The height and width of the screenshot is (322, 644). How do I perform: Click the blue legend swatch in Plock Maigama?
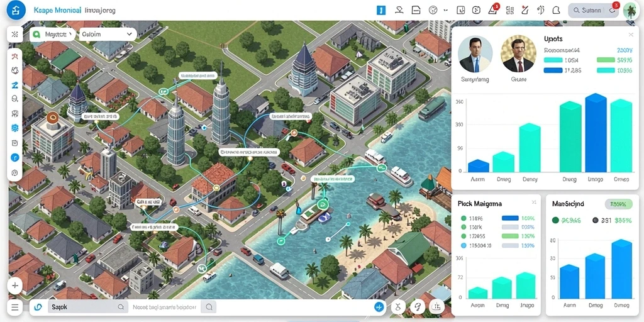click(510, 218)
